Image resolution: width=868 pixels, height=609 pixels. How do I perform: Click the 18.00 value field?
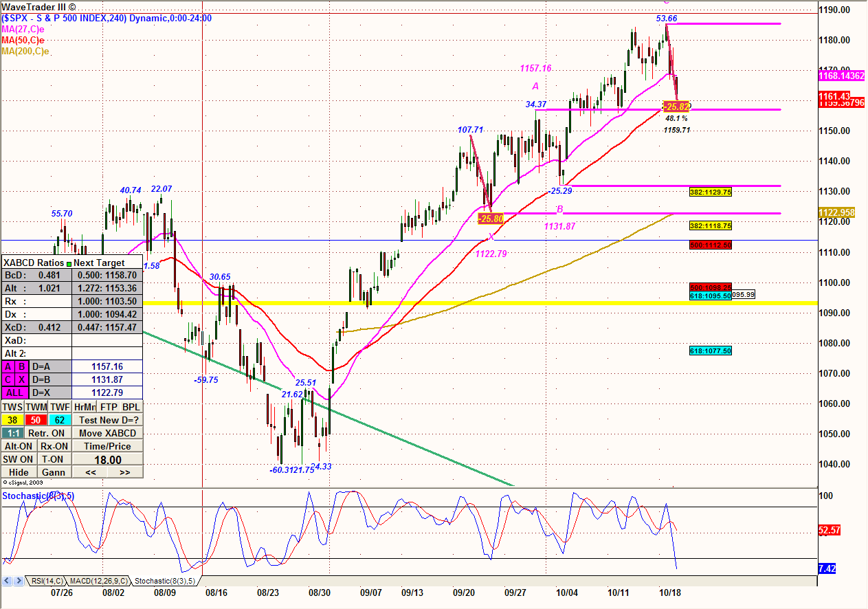[108, 460]
